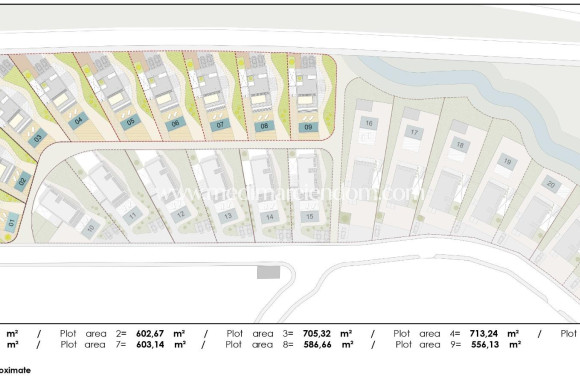Click the 'Plot area 9=' text
The height and width of the screenshot is (386, 580).
coord(428,345)
